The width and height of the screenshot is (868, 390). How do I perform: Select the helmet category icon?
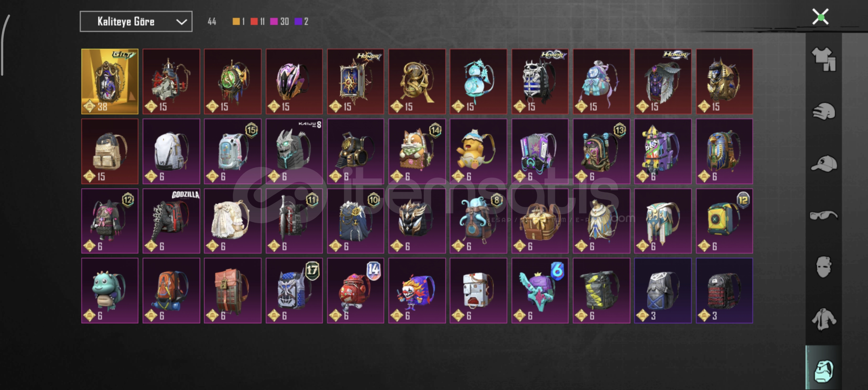click(824, 112)
